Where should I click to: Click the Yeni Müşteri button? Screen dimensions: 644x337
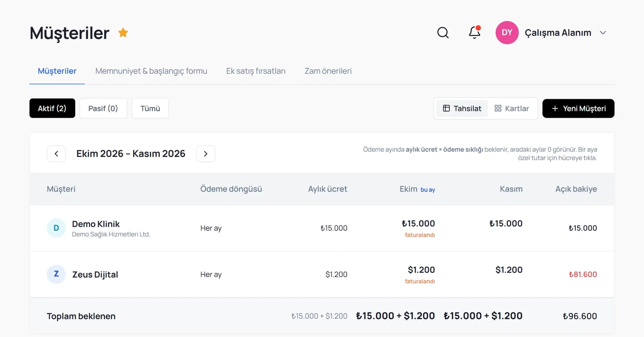tap(579, 109)
